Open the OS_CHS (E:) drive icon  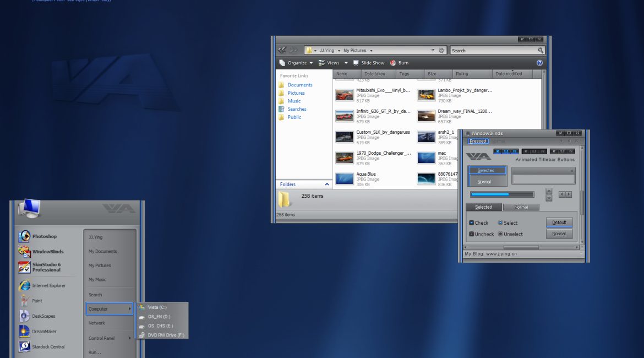[141, 326]
